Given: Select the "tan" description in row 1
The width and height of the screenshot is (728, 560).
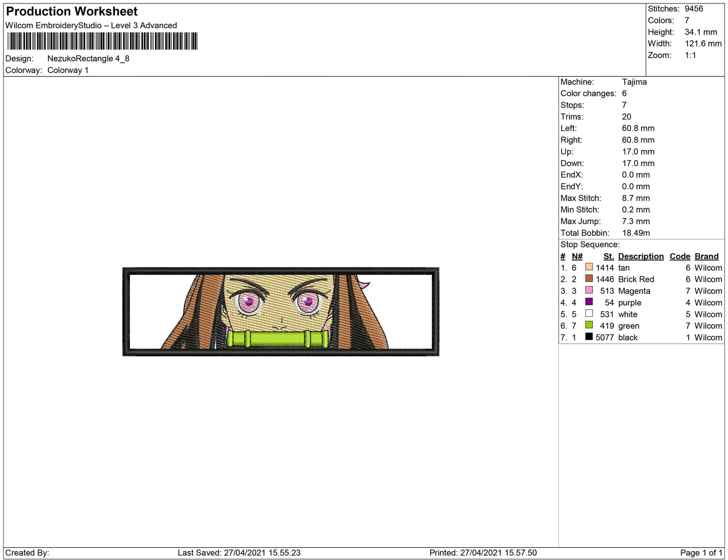Looking at the screenshot, I should (x=624, y=268).
